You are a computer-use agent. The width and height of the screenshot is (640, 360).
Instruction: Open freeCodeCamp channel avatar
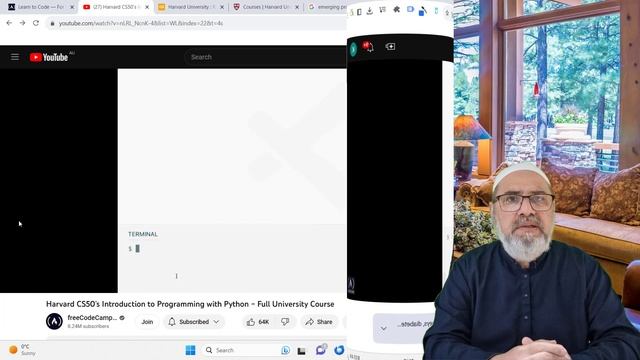point(54,321)
